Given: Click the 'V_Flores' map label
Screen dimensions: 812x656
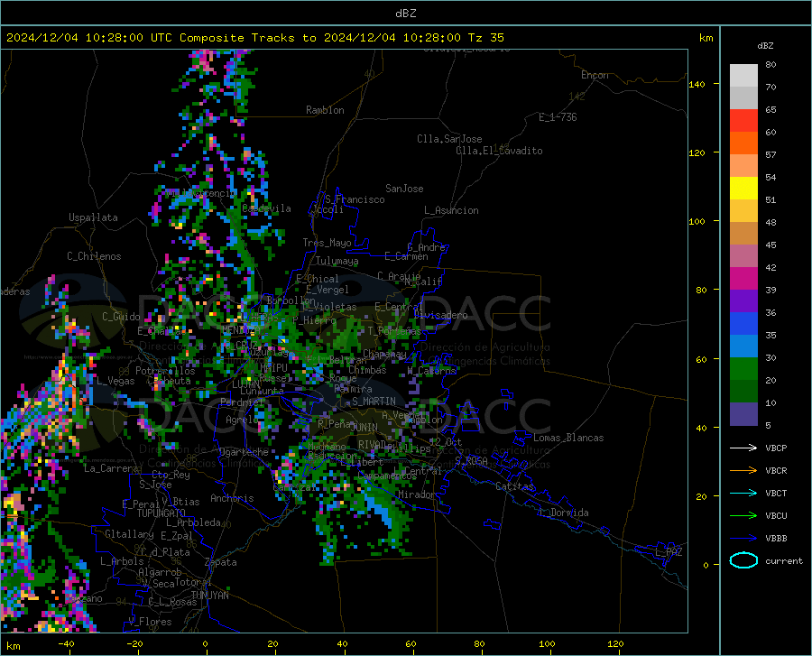Looking at the screenshot, I should coord(150,622).
